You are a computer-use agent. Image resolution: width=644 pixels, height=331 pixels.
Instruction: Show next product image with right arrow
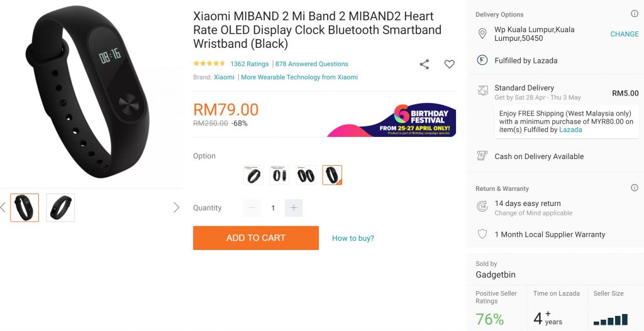176,208
